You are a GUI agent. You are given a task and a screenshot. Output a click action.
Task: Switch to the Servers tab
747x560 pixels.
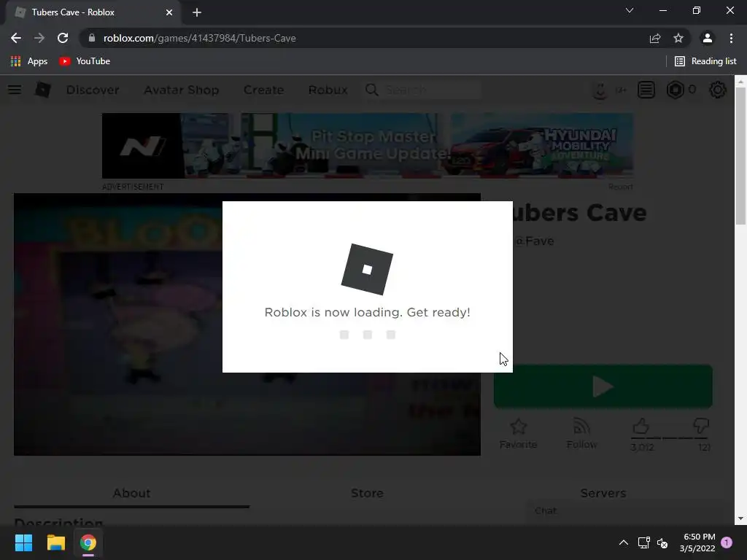(x=603, y=494)
